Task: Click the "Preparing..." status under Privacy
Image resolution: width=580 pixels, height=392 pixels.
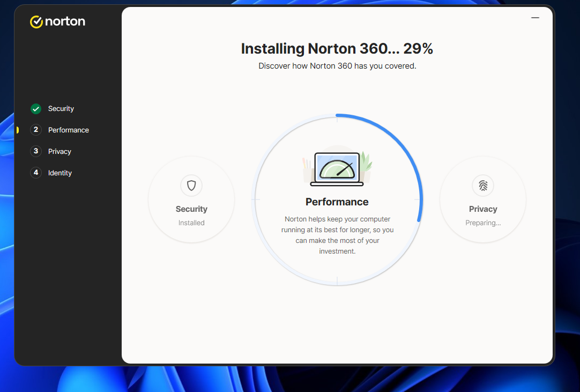Action: point(483,223)
